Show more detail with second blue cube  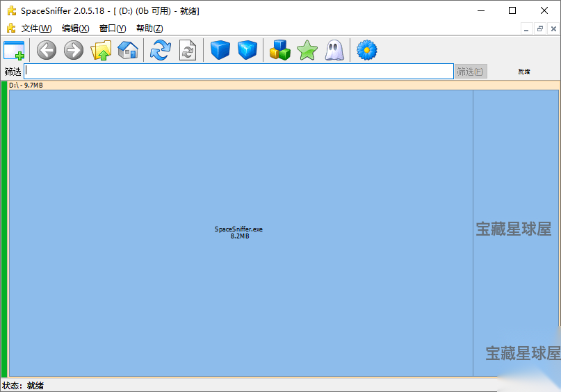coord(247,50)
